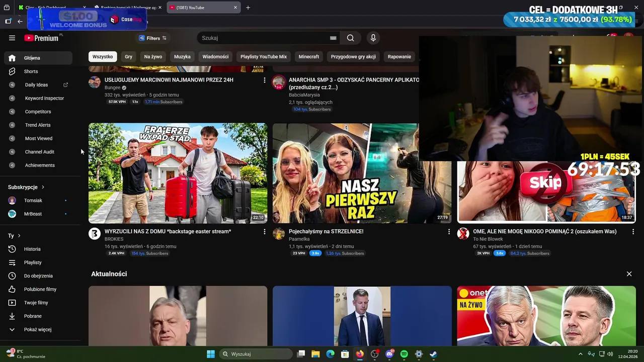Image resolution: width=644 pixels, height=362 pixels.
Task: Open Spotify from the taskbar
Action: [x=404, y=354]
